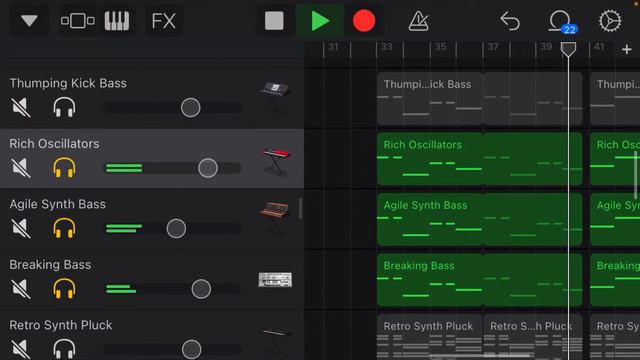Start playback with the green Play button
Image resolution: width=640 pixels, height=360 pixels.
[320, 20]
